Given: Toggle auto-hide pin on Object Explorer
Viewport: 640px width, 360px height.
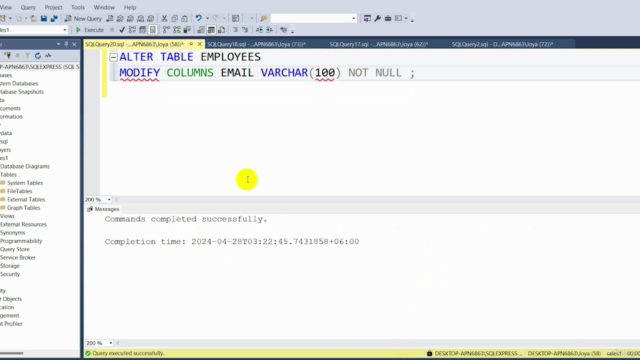Looking at the screenshot, I should [x=66, y=44].
